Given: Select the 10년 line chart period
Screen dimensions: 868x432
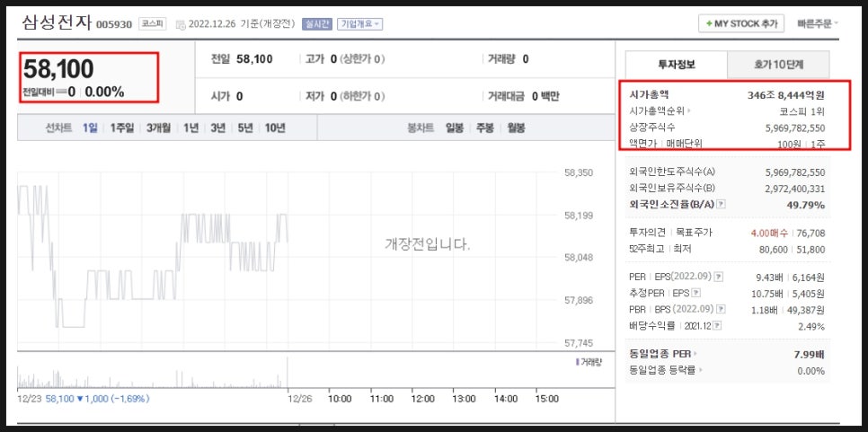Looking at the screenshot, I should (x=275, y=128).
